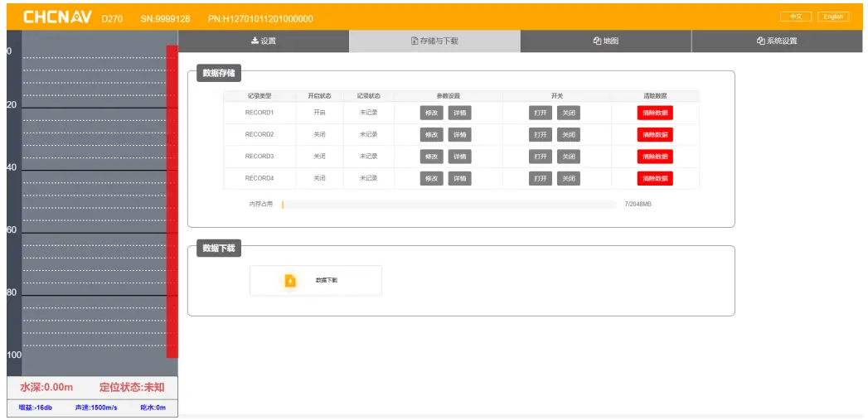Open 详情 for RECORD3
Image resolution: width=868 pixels, height=420 pixels.
[459, 157]
